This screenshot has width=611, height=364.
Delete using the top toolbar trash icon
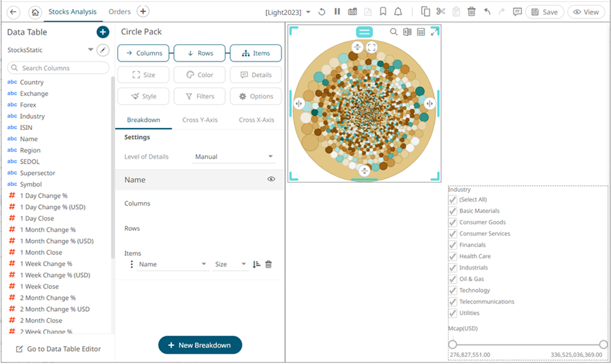point(471,12)
